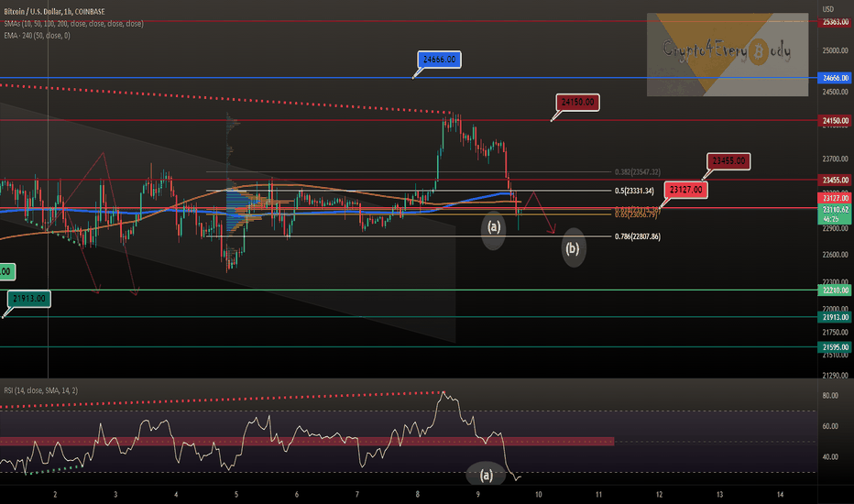Click the 0.786(22807.86) Fibonacci level label

point(637,236)
